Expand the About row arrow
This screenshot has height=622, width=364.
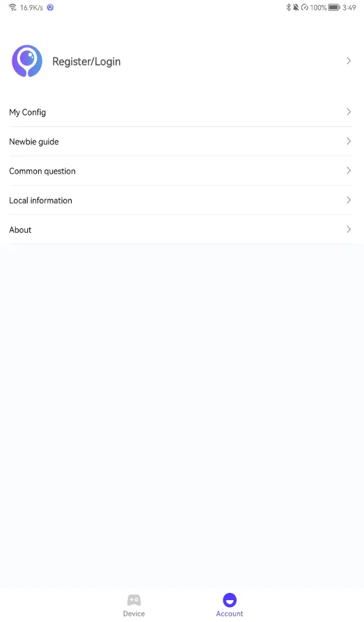tap(348, 229)
